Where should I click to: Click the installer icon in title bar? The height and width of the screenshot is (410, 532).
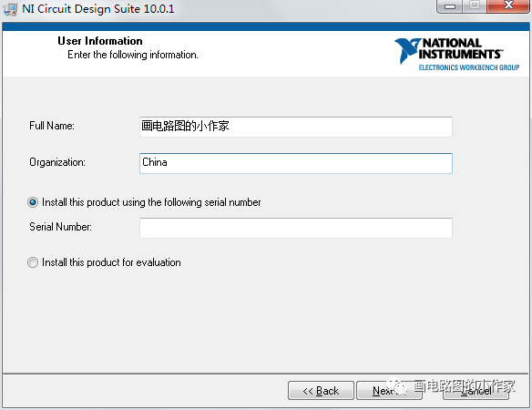click(x=10, y=9)
